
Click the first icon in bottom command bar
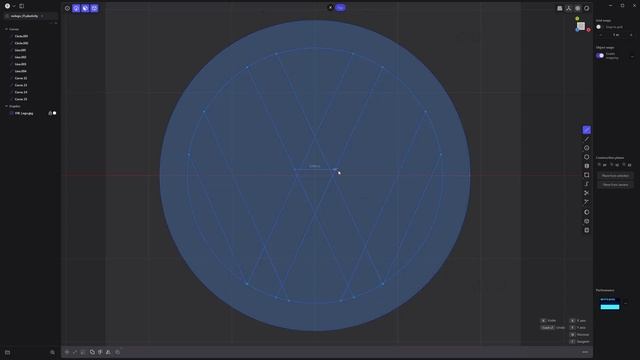point(67,352)
